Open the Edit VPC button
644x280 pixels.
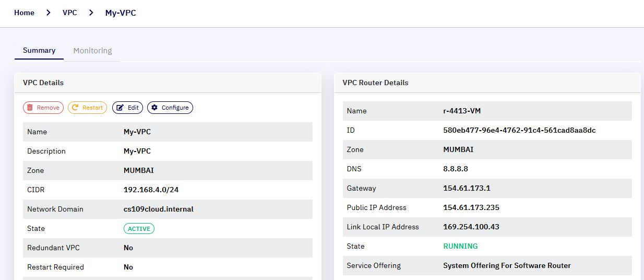pyautogui.click(x=127, y=108)
